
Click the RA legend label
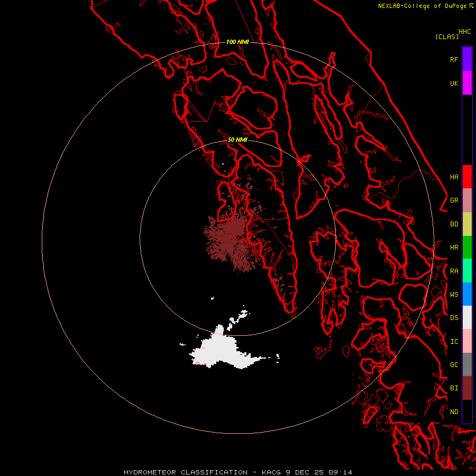point(454,271)
